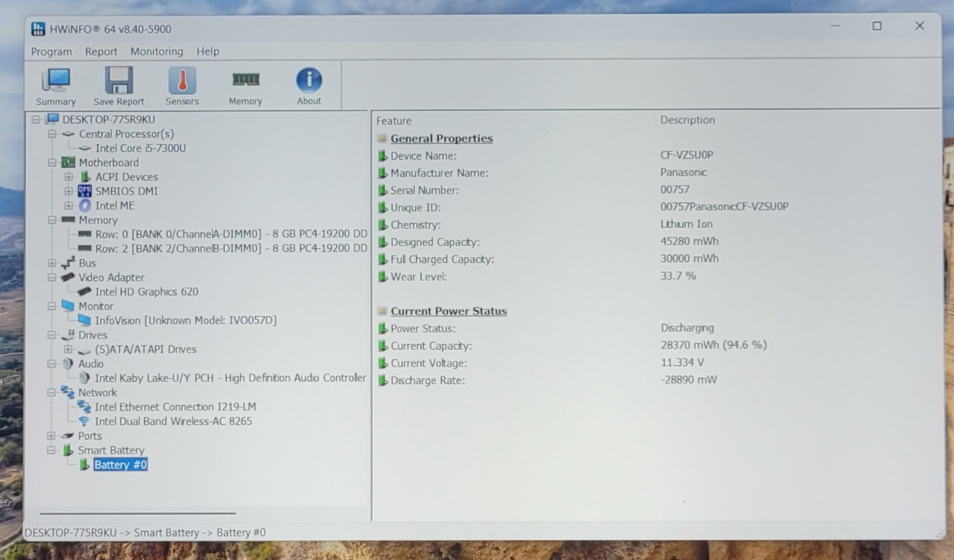This screenshot has width=954, height=560.
Task: Click the tree panel horizontal scrollbar
Action: click(138, 513)
